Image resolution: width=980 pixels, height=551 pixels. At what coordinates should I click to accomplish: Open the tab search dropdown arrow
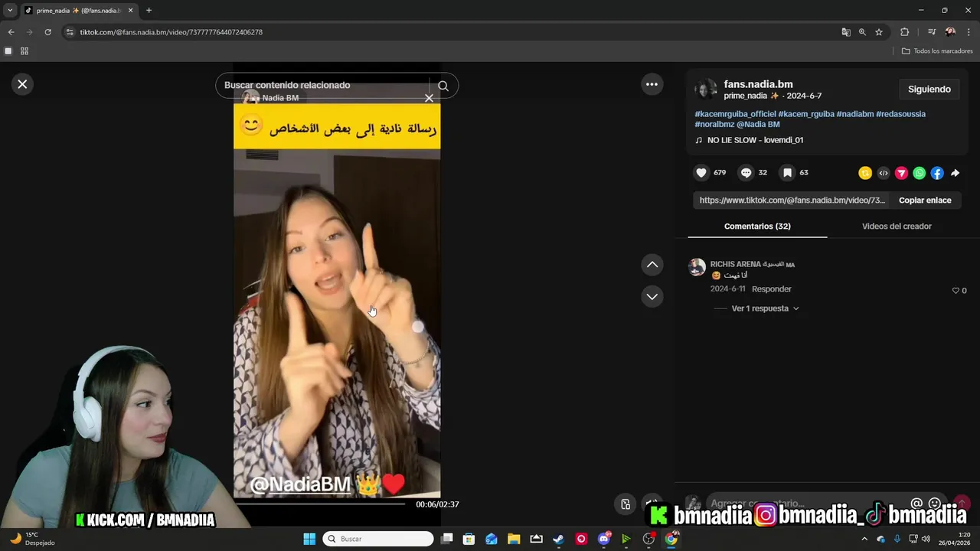point(10,11)
